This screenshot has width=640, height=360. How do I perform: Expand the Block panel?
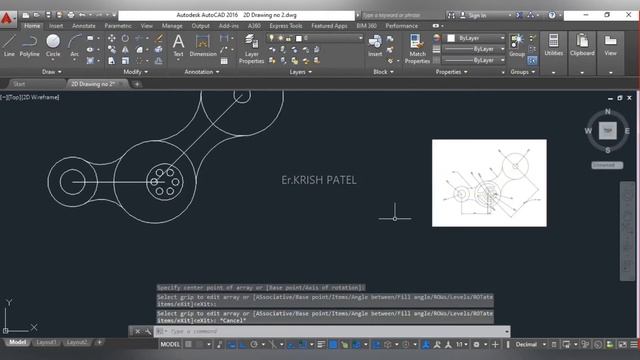(383, 72)
